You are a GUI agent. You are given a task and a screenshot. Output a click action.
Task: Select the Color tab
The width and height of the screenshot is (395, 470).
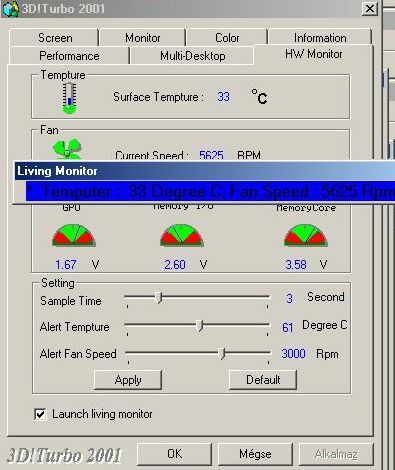pos(227,38)
